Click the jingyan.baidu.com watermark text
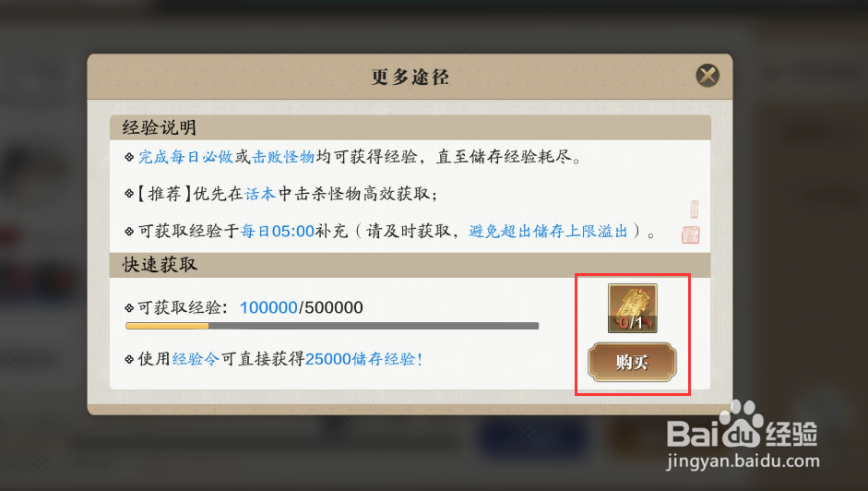Image resolution: width=868 pixels, height=491 pixels. pyautogui.click(x=743, y=461)
